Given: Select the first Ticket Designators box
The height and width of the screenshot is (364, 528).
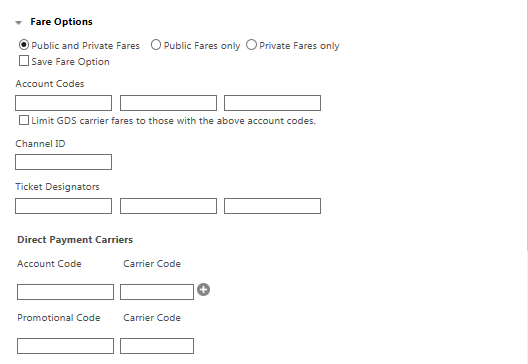Looking at the screenshot, I should coord(63,206).
